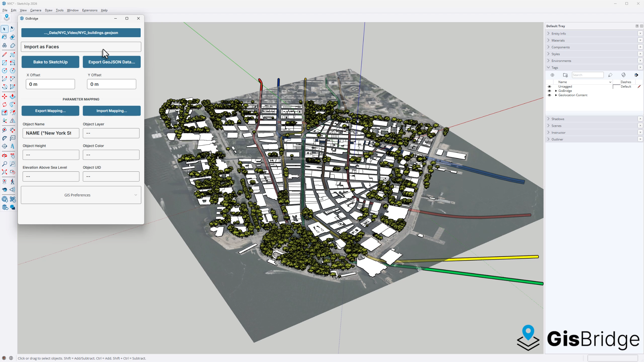Viewport: 644px width, 362px height.
Task: Open the Camera menu
Action: click(35, 10)
